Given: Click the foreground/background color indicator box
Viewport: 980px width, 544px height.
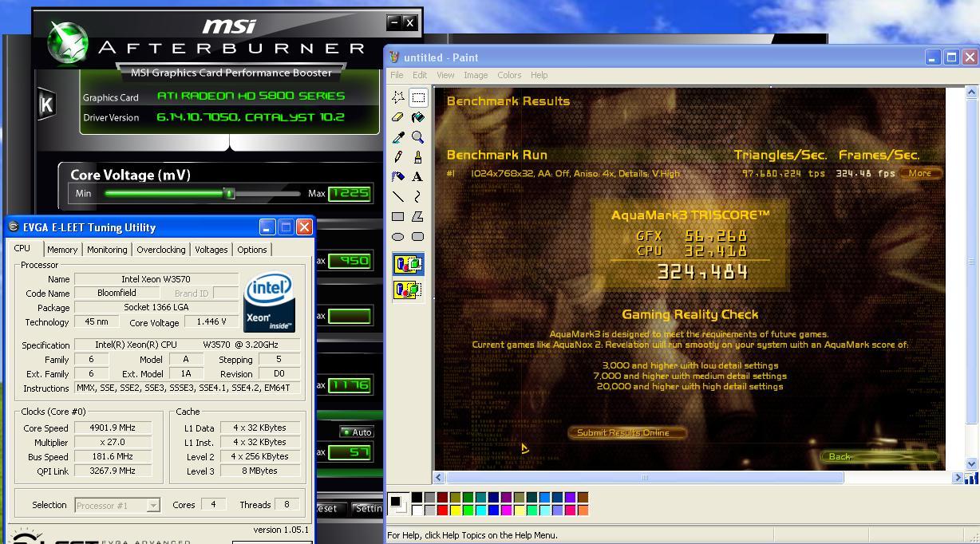Looking at the screenshot, I should tap(397, 504).
